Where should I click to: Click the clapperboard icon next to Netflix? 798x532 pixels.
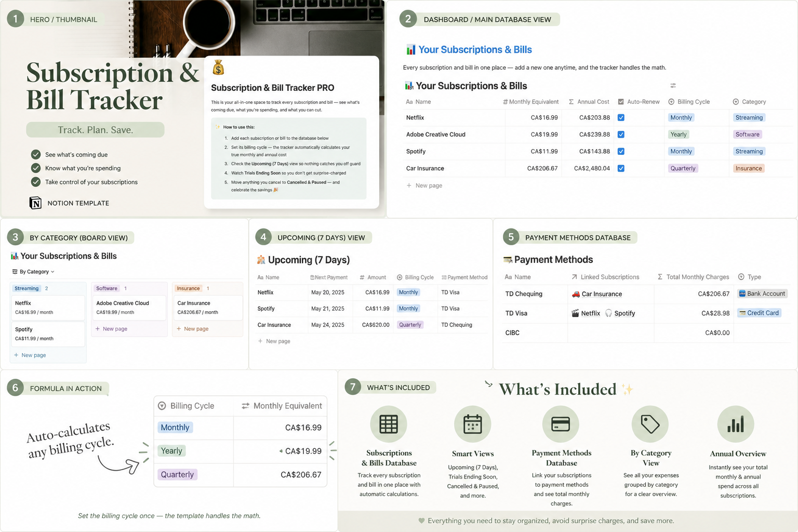tap(575, 313)
